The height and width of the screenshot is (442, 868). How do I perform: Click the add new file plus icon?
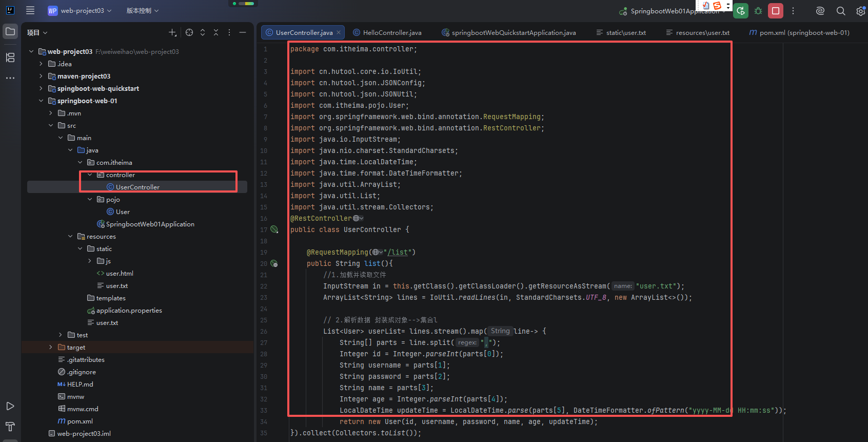click(x=172, y=32)
